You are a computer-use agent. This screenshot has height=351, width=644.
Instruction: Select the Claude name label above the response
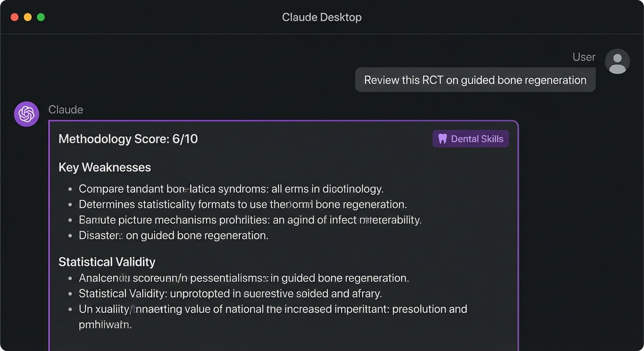point(65,109)
